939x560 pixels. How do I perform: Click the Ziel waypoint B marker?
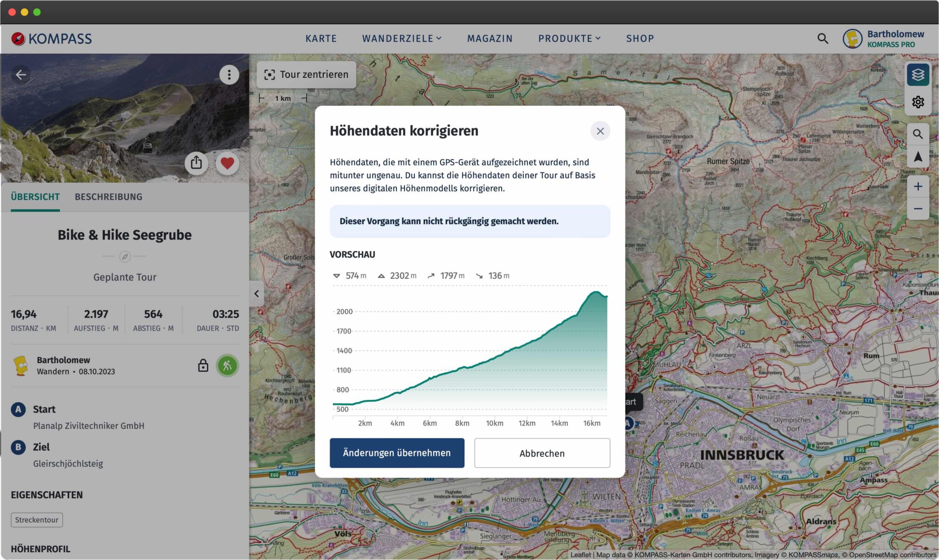pyautogui.click(x=18, y=447)
